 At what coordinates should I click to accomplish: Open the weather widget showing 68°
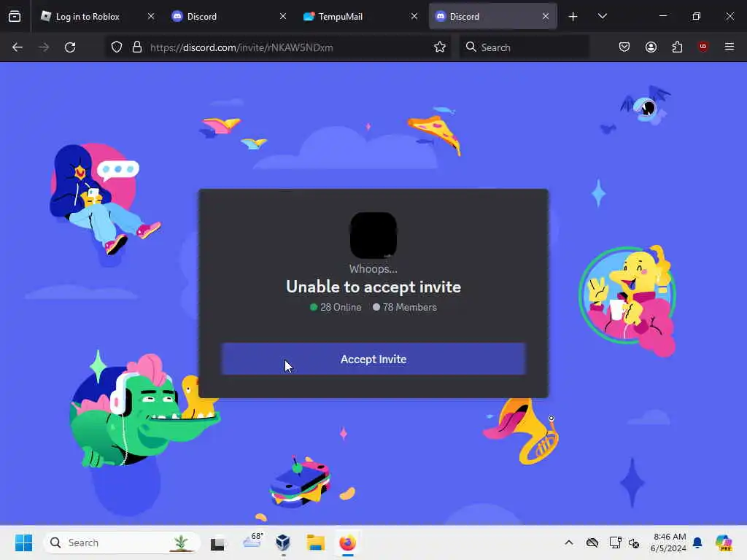tap(252, 542)
